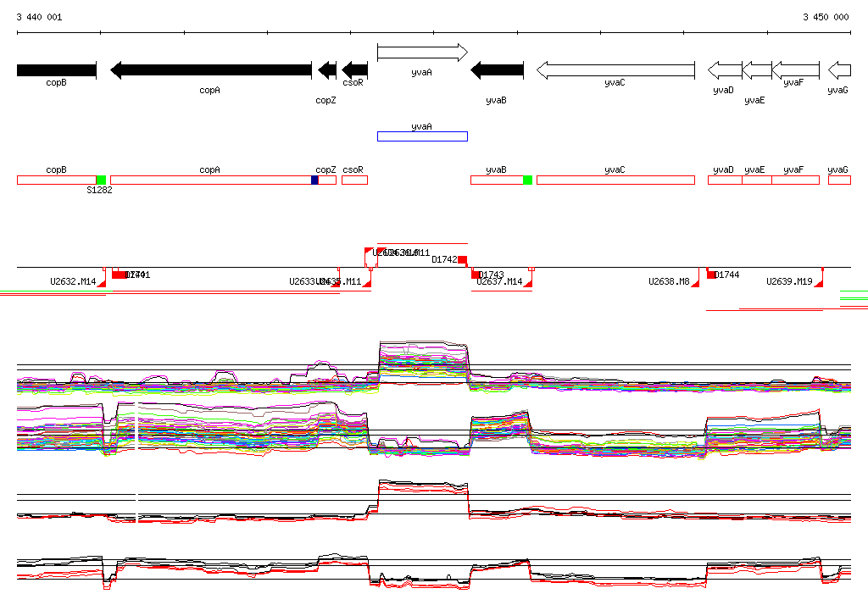The height and width of the screenshot is (605, 868).
Task: Select the D1744 red square marker
Action: pos(711,275)
